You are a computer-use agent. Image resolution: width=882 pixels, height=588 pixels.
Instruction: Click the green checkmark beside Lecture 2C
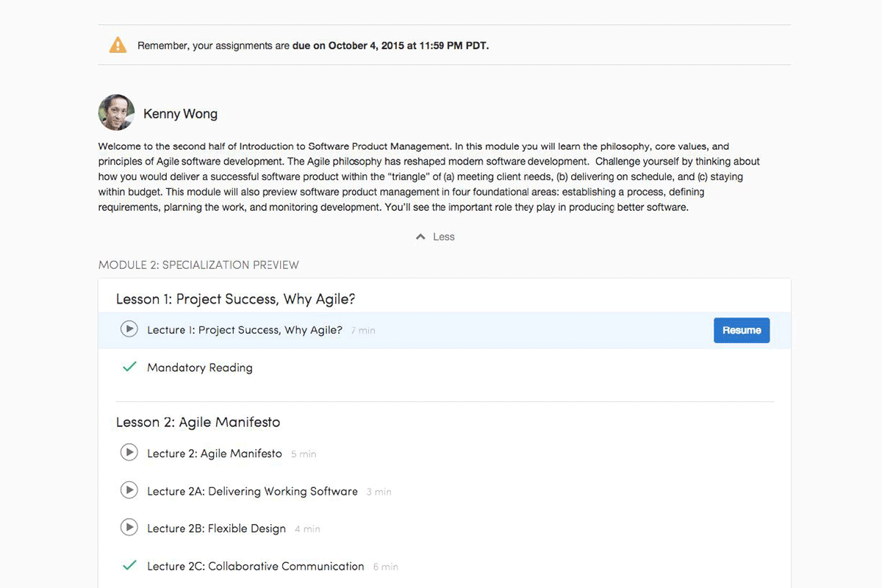129,565
